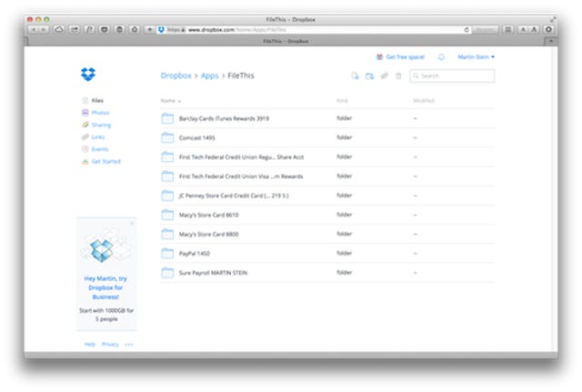Click the Help footer link
The image size is (582, 392).
pyautogui.click(x=89, y=345)
